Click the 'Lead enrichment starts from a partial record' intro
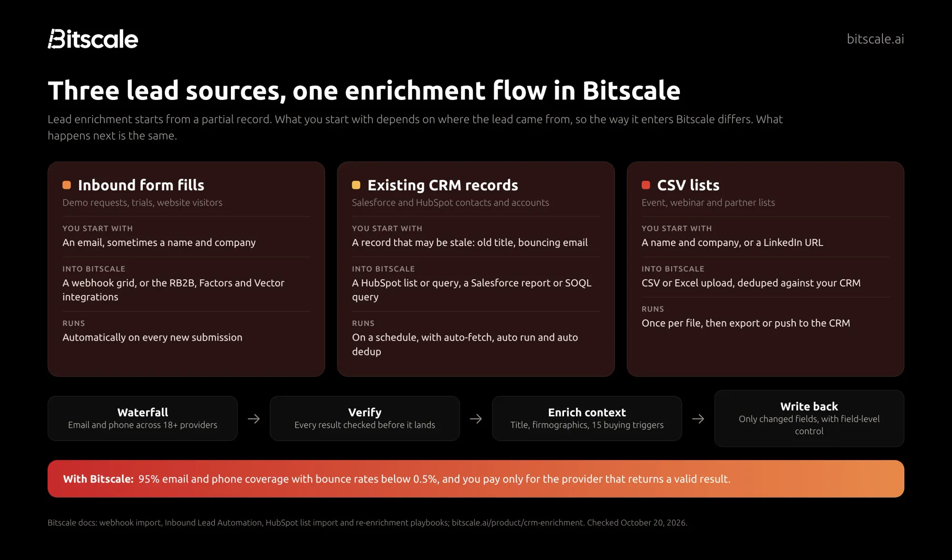The height and width of the screenshot is (560, 952). (x=415, y=127)
